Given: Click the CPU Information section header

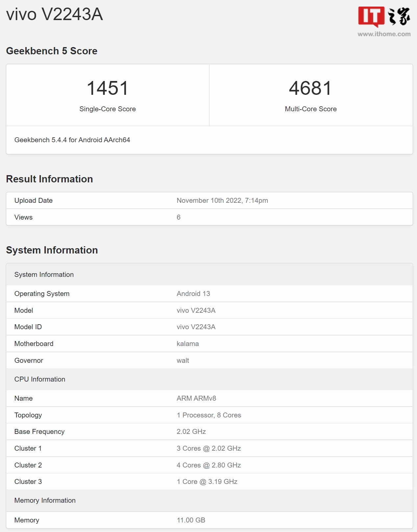Looking at the screenshot, I should [x=209, y=379].
